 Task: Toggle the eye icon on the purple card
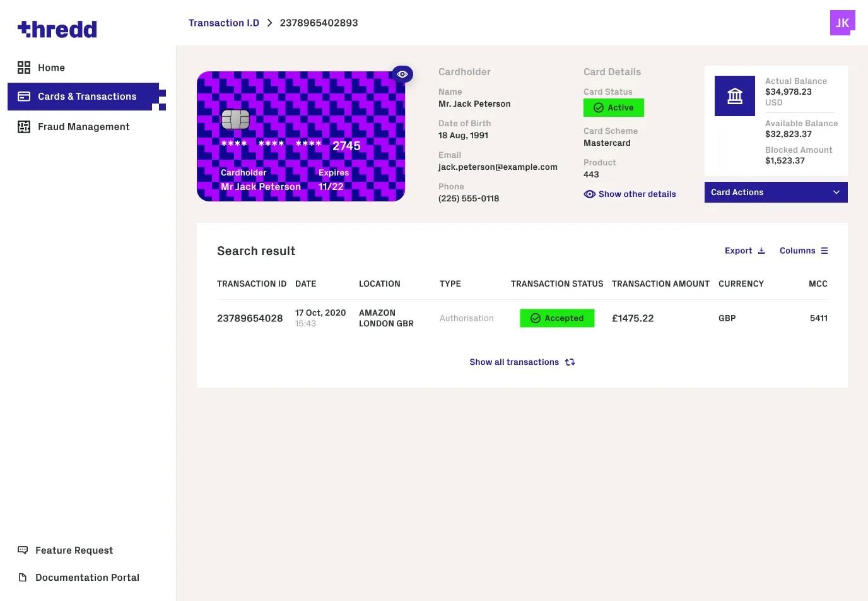(402, 74)
